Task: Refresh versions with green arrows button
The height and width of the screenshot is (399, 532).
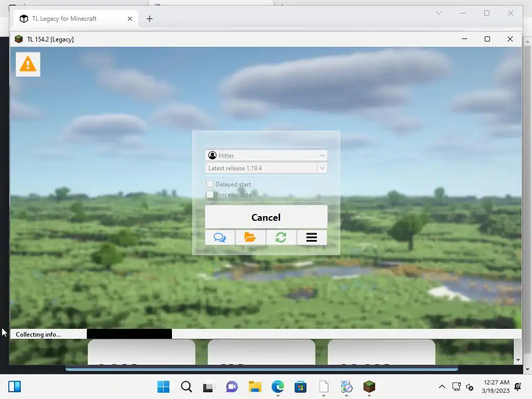Action: click(281, 237)
